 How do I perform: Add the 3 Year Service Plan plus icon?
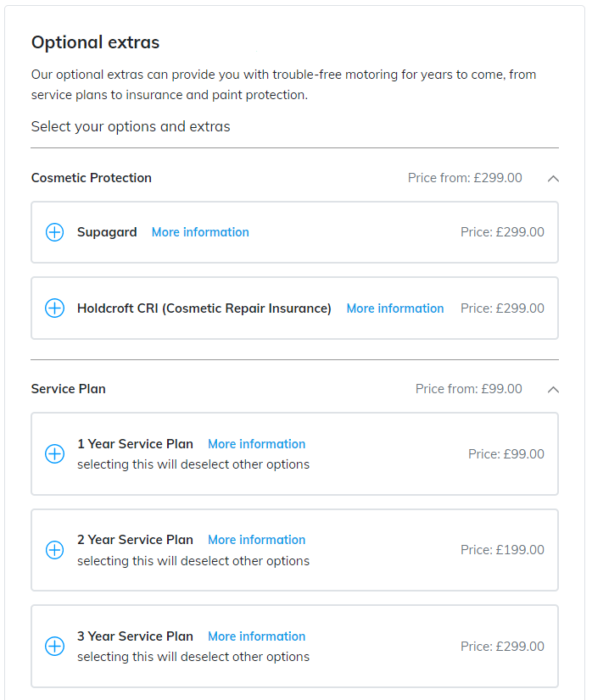54,646
